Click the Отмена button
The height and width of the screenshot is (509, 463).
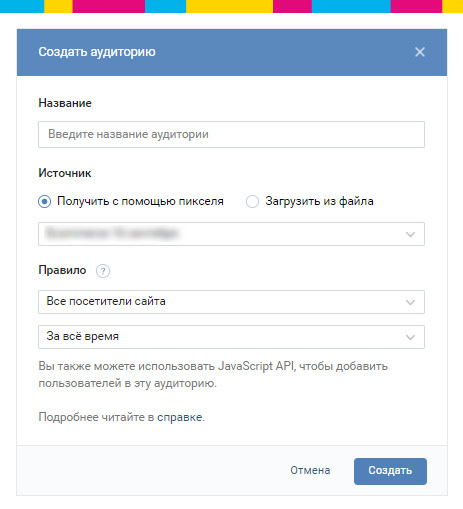click(x=310, y=470)
